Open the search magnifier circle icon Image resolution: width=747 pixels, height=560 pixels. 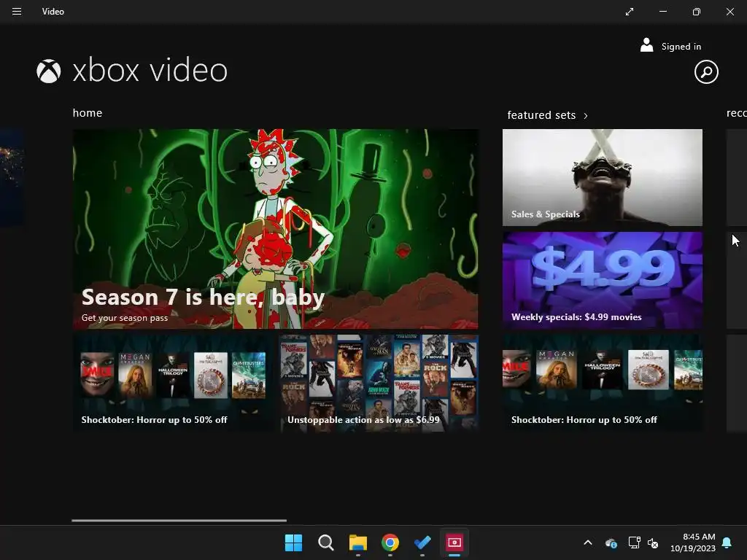(x=706, y=72)
